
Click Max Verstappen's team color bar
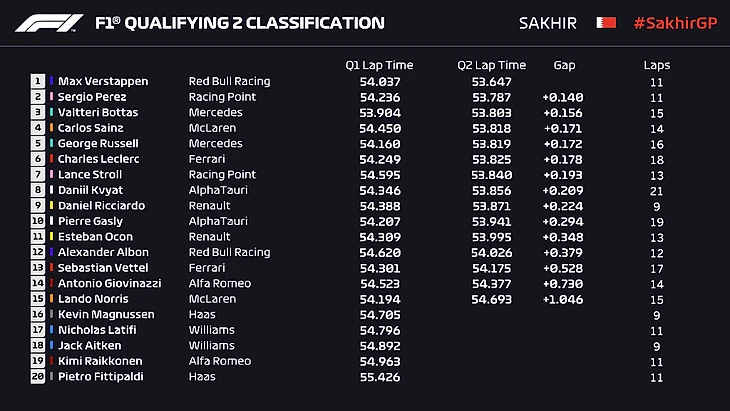click(50, 81)
